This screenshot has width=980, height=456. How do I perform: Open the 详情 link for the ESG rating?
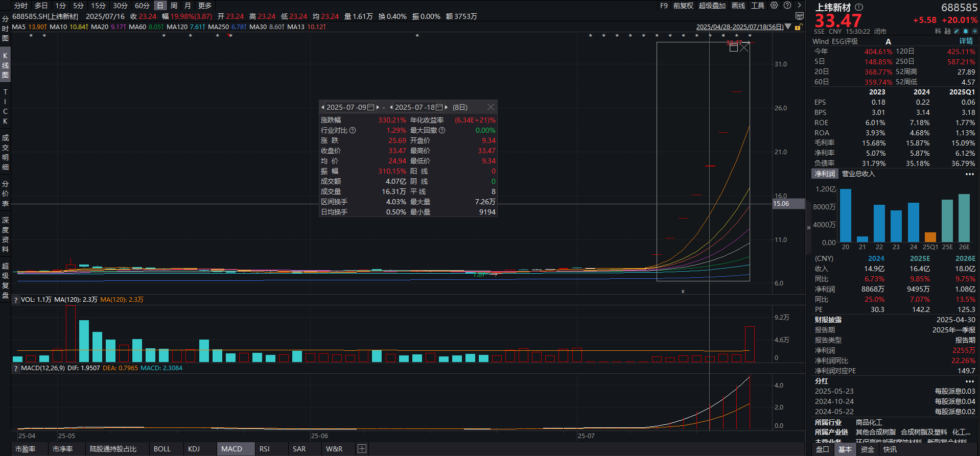click(966, 41)
